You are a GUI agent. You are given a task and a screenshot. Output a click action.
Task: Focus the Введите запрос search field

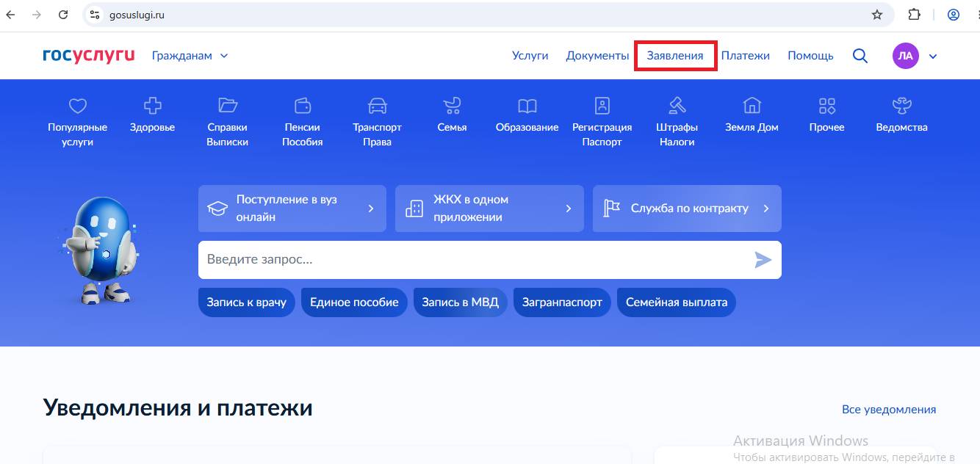click(x=490, y=260)
